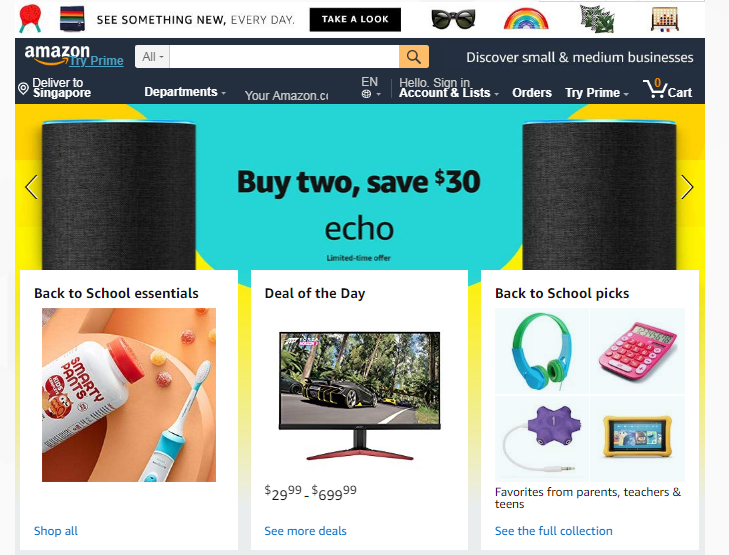Open the Orders page
The width and height of the screenshot is (729, 555).
pos(532,92)
